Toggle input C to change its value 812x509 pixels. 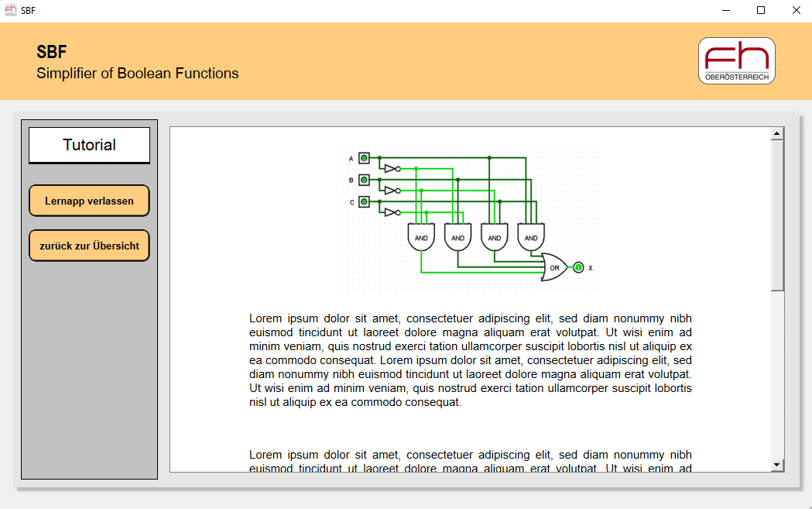[363, 202]
